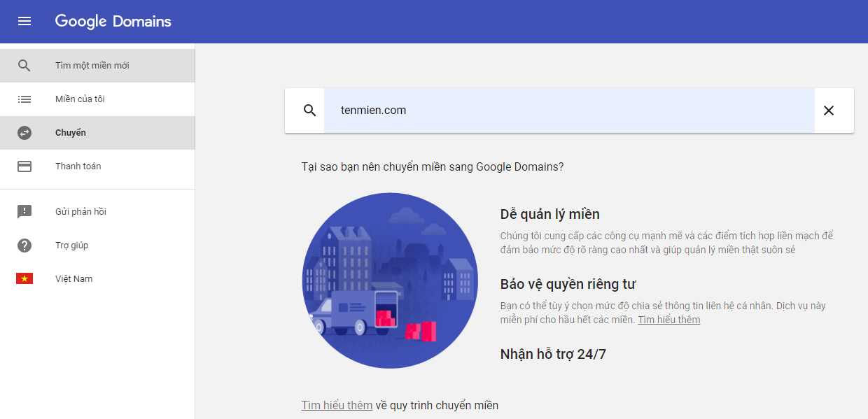Select Chuyển in sidebar

pyautogui.click(x=97, y=133)
